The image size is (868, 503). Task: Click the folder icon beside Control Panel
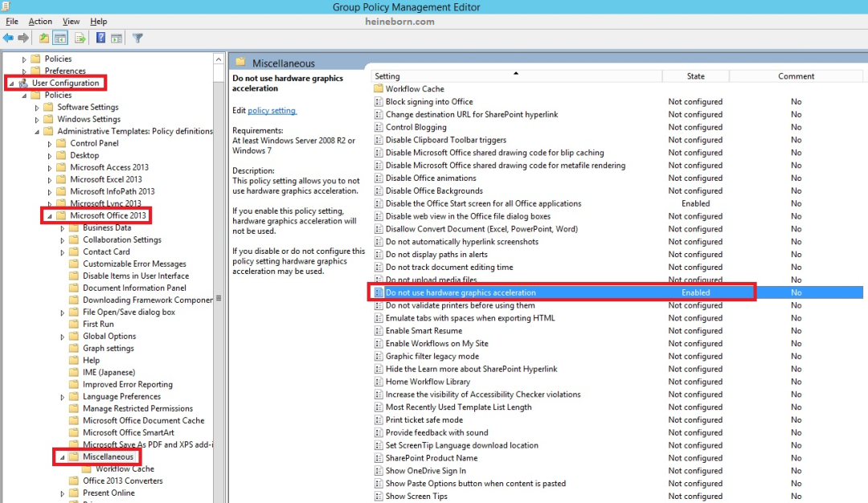61,143
